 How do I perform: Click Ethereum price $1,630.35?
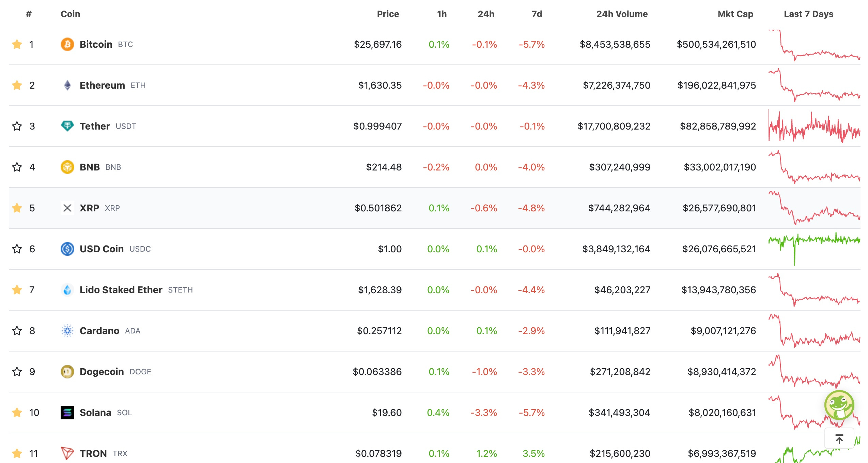click(x=380, y=85)
